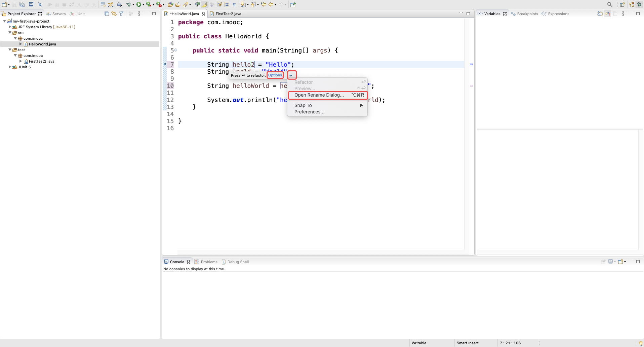
Task: Switch to the FirstTest2.java editor tab
Action: click(x=226, y=14)
